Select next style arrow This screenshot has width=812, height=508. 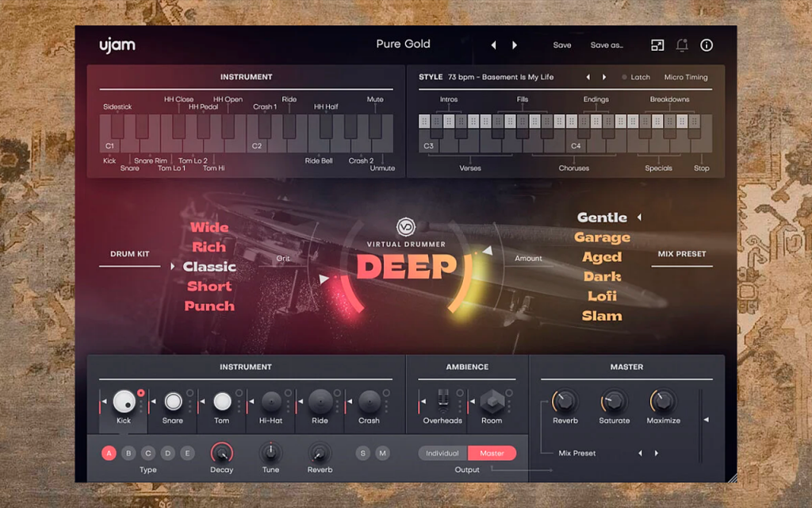[603, 77]
